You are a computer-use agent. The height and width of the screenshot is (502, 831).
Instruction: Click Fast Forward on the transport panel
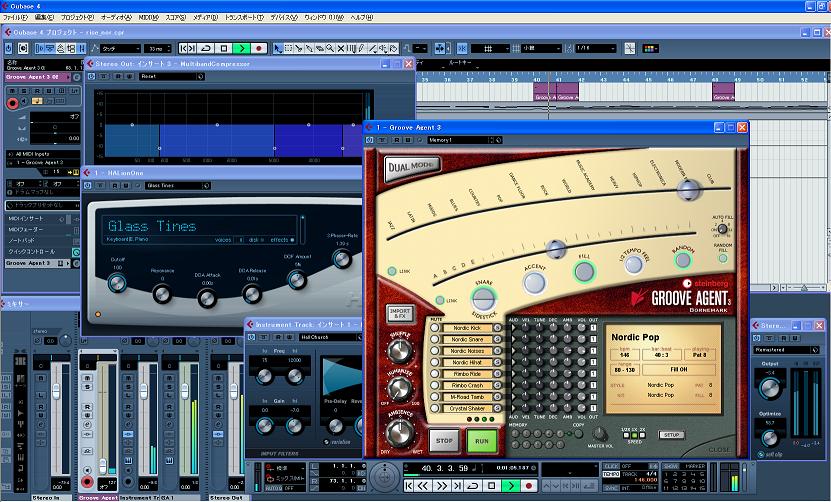tap(441, 486)
